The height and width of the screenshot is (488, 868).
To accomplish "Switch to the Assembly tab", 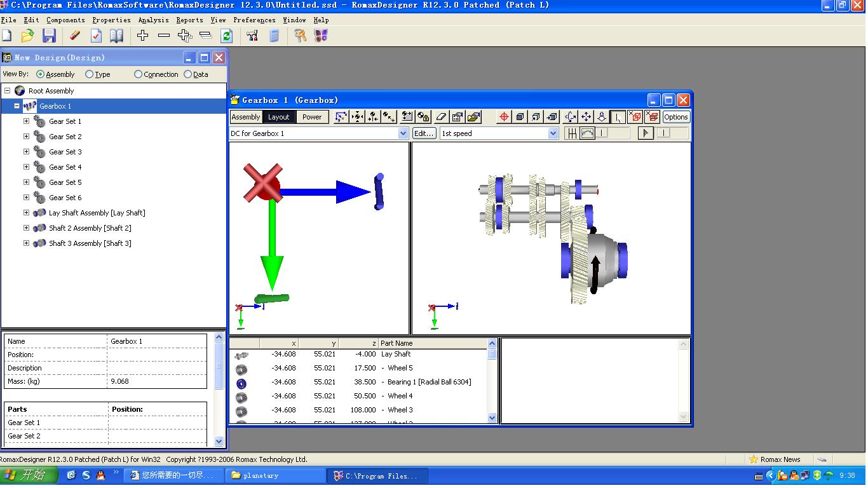I will (x=246, y=117).
